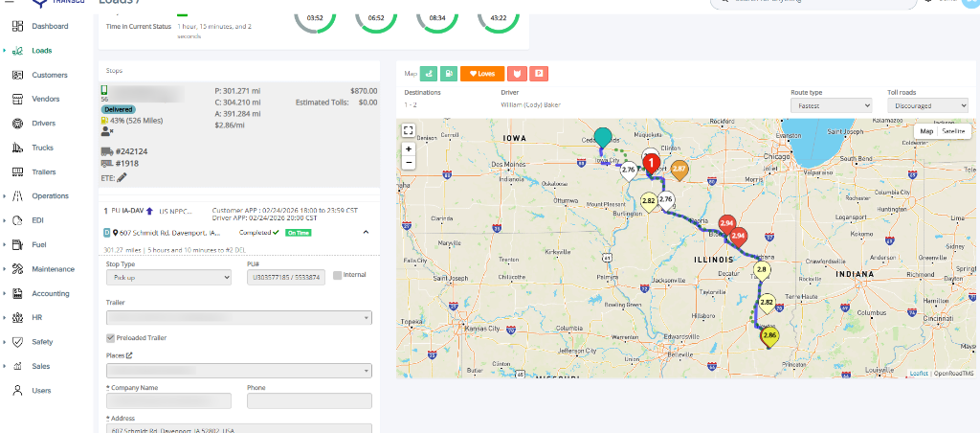Click the location pin by 607 Schmidt Rd
Screen dimensions: 980x433
point(116,233)
